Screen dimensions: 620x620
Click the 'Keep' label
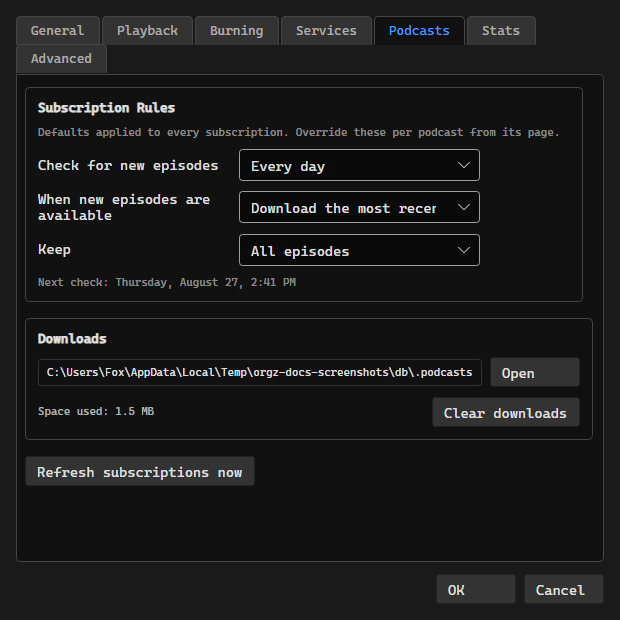coord(54,250)
